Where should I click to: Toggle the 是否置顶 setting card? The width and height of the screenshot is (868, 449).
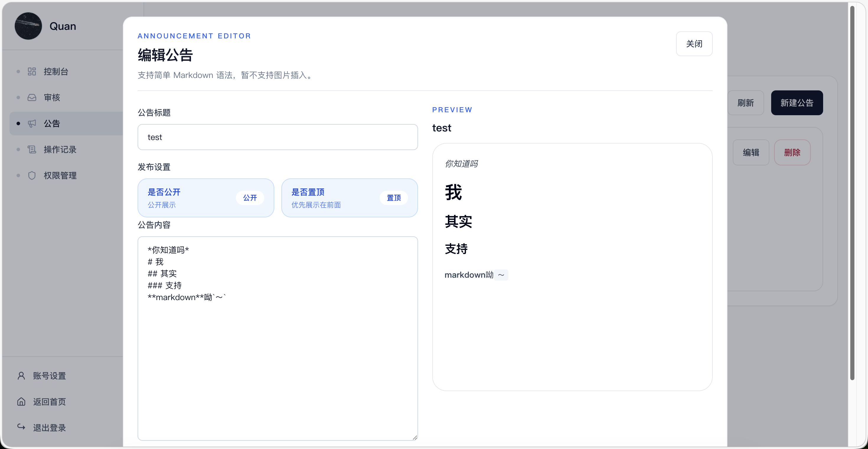(x=350, y=198)
